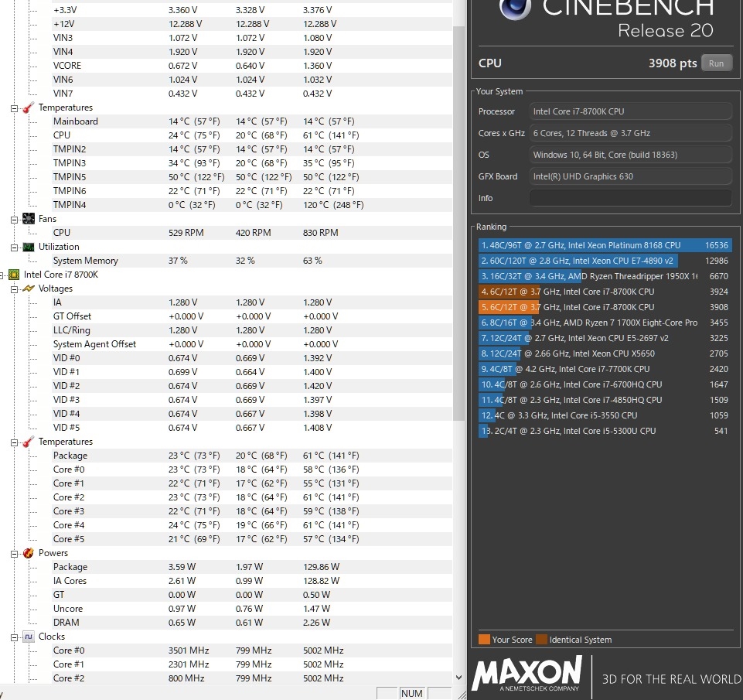
Task: Click the Intel Core i7 8700K chip icon
Action: pyautogui.click(x=14, y=275)
